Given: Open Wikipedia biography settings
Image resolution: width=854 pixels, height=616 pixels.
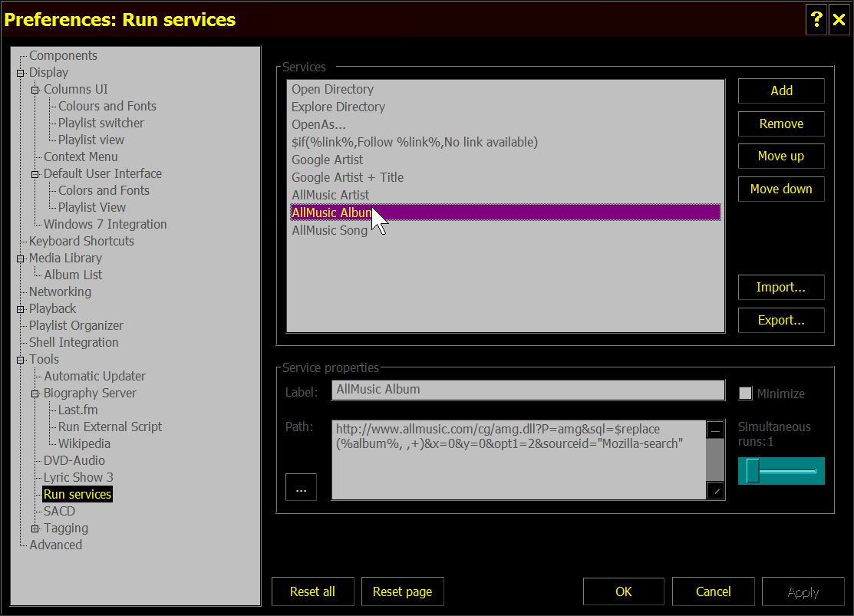Looking at the screenshot, I should tap(84, 444).
